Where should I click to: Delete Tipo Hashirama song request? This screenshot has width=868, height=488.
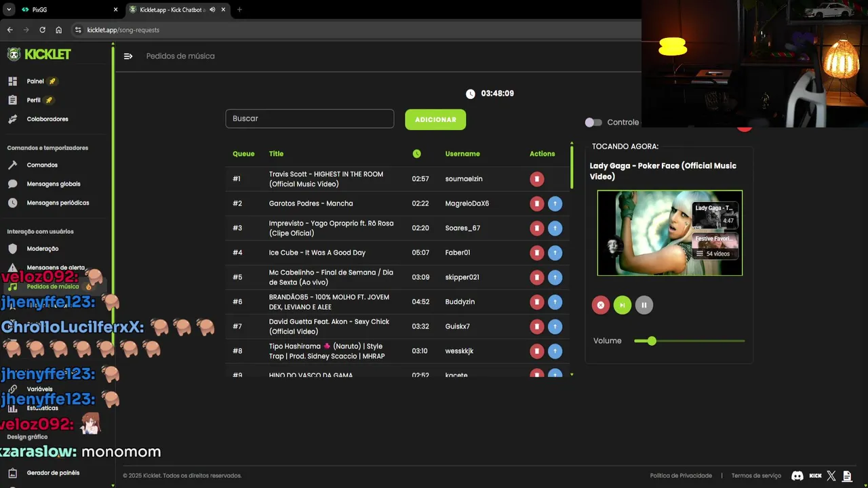[x=536, y=351]
